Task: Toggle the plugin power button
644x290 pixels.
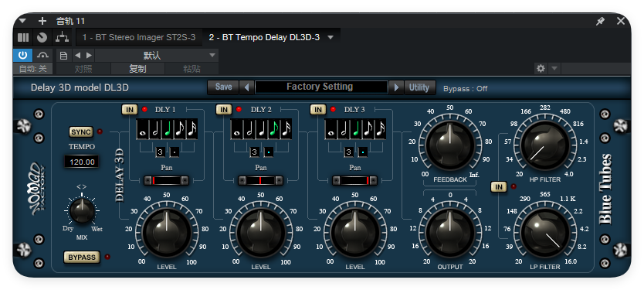Action: click(22, 55)
